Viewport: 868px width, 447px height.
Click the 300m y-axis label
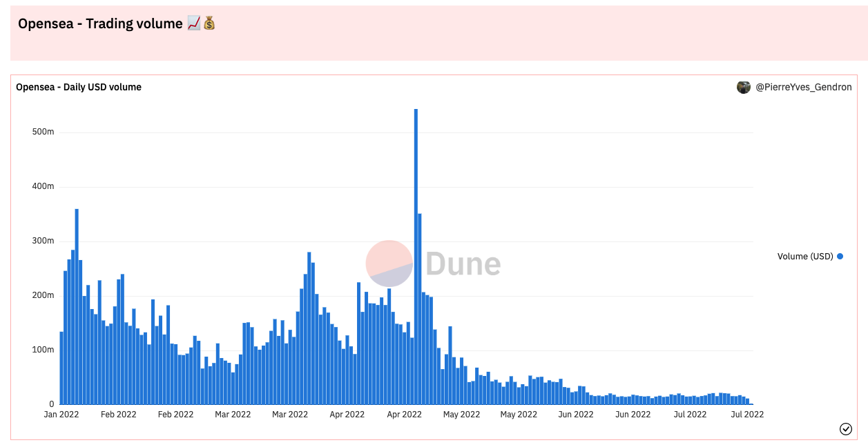point(43,241)
